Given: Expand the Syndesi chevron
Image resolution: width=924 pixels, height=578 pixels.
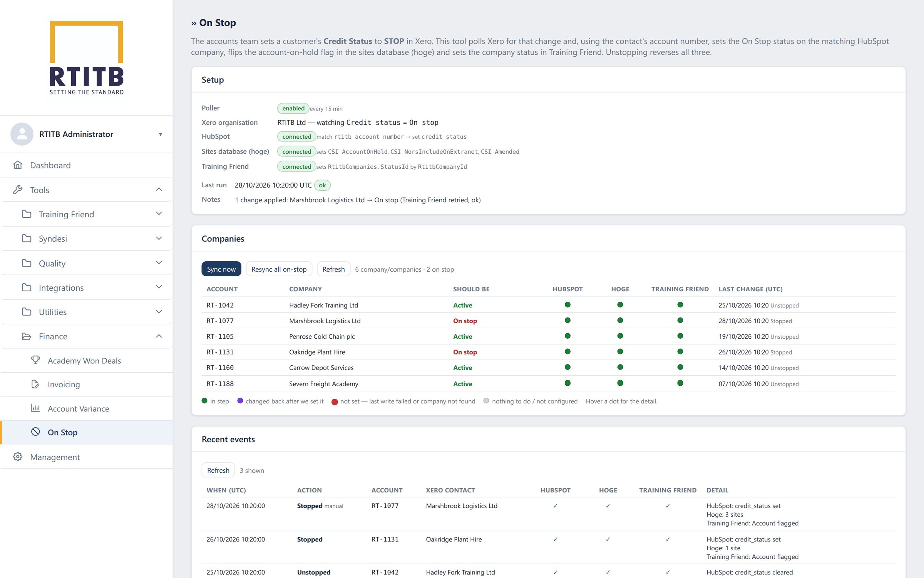Looking at the screenshot, I should pos(159,238).
